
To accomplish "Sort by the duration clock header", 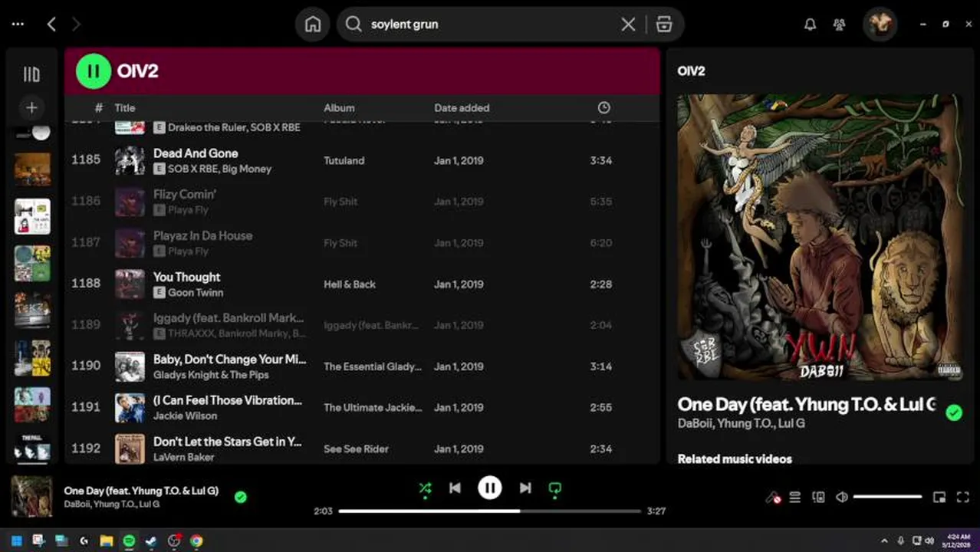I will point(603,108).
